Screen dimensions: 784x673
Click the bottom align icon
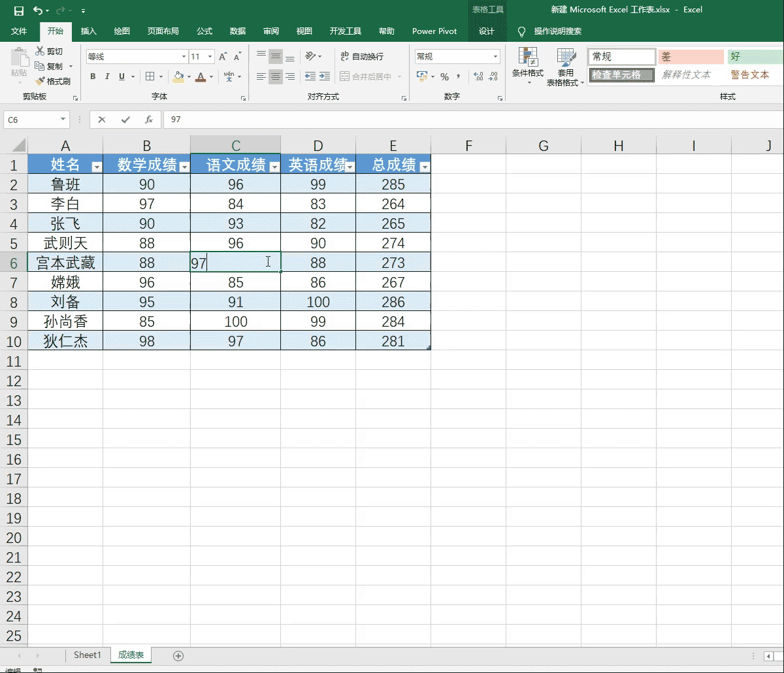(x=290, y=57)
